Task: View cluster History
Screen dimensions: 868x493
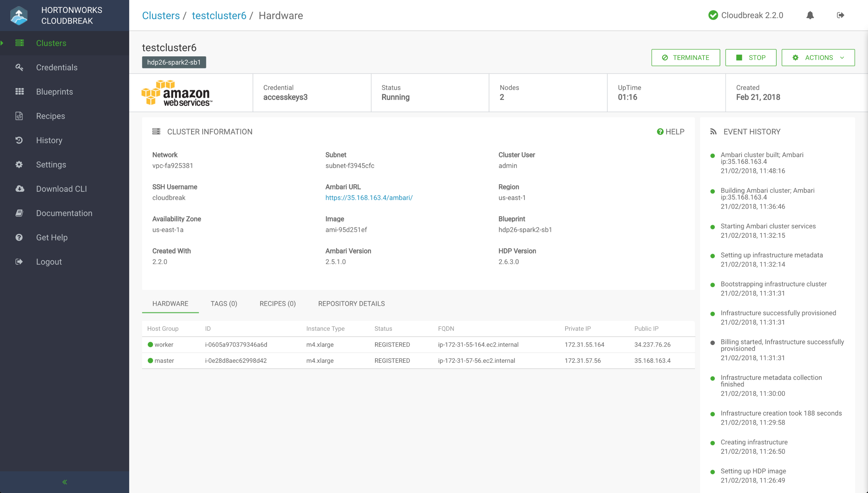Action: (49, 140)
